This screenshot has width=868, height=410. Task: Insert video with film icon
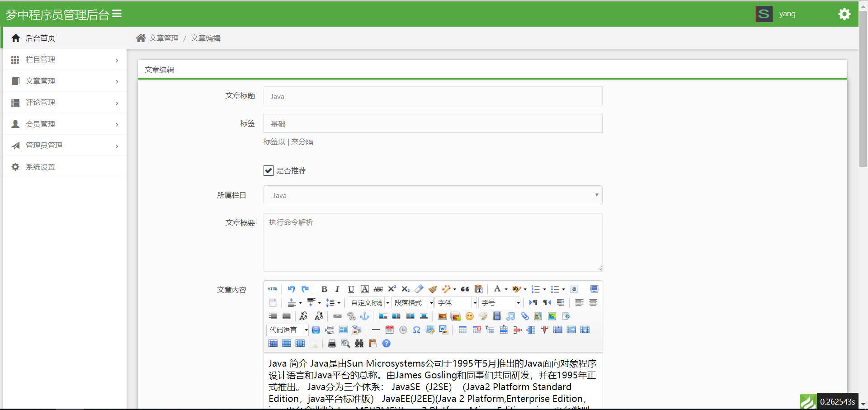(x=497, y=316)
